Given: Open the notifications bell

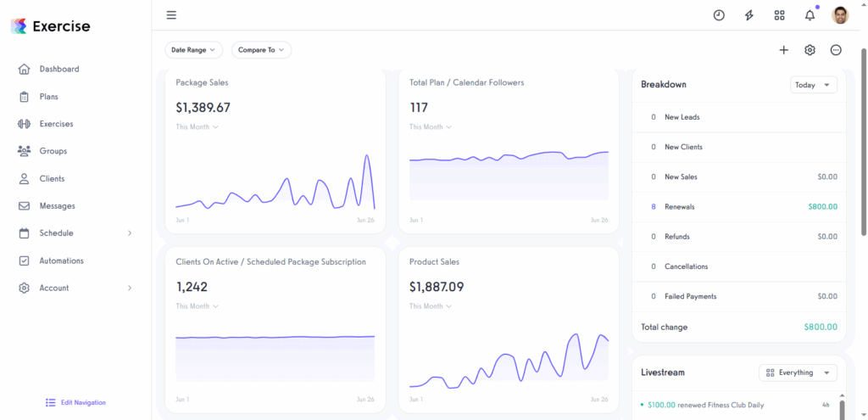Looking at the screenshot, I should 810,15.
